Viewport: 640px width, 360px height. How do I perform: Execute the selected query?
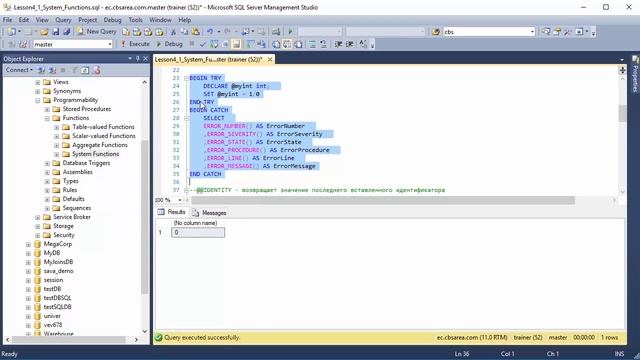click(135, 44)
